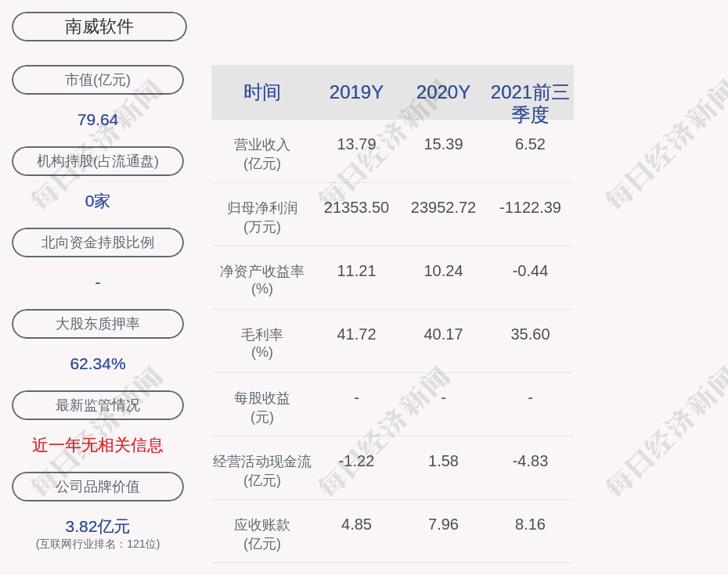Viewport: 728px width, 575px height.
Task: Click the 大股东质押率 pill
Action: tap(98, 323)
